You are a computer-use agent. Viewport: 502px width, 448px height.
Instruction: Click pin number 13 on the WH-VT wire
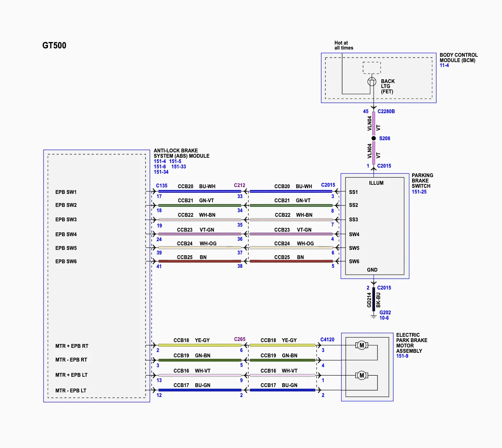[159, 381]
